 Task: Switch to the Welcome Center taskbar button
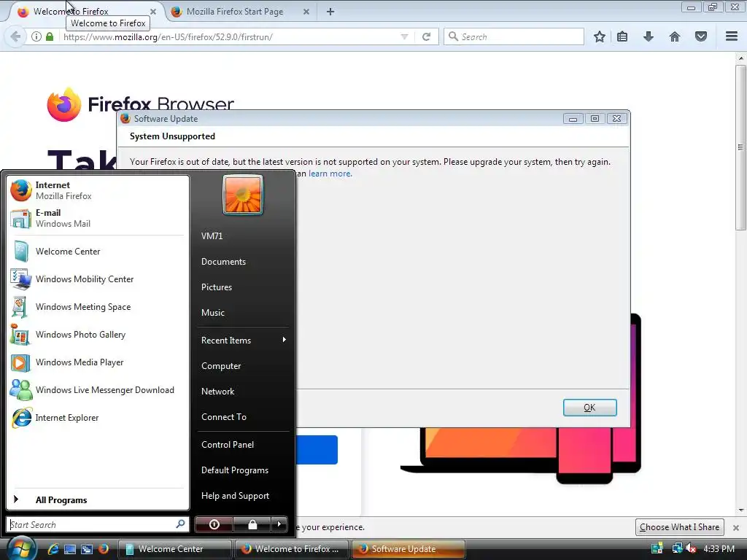[x=174, y=549]
